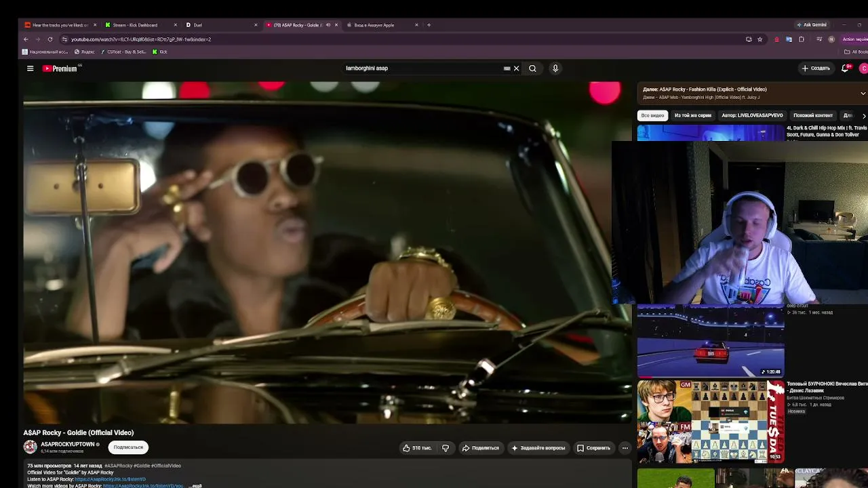Image resolution: width=868 pixels, height=488 pixels.
Task: Run the search with magnifier button
Action: click(x=532, y=68)
